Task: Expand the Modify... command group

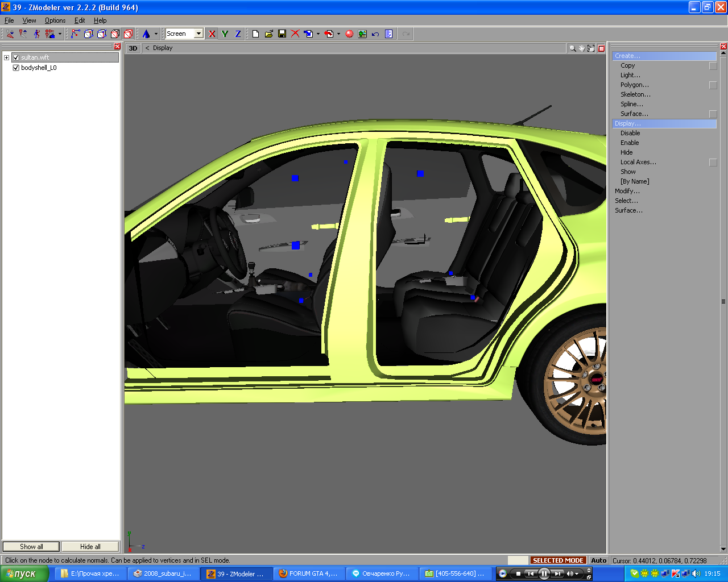Action: click(x=627, y=191)
